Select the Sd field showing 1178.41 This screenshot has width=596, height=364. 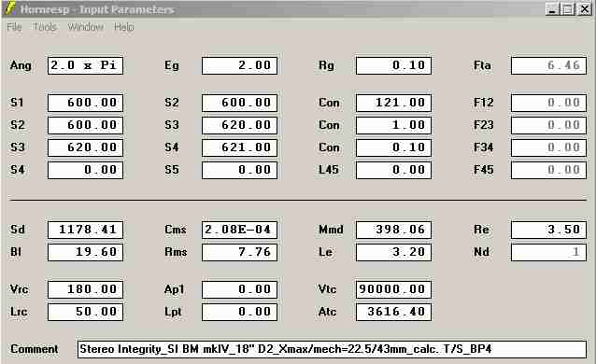pyautogui.click(x=86, y=230)
